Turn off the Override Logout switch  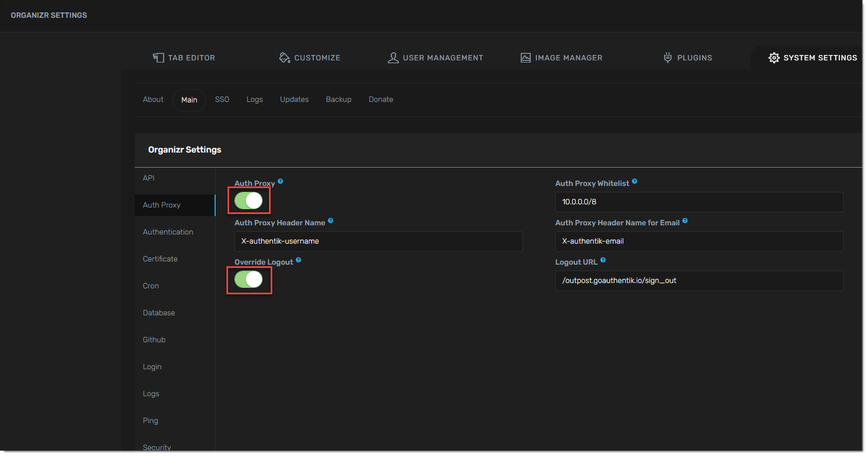(x=249, y=279)
